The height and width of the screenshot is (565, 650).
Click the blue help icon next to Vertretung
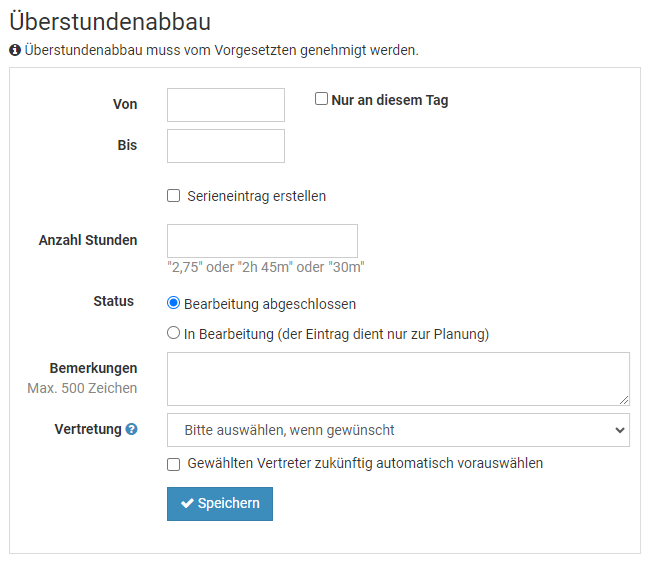pyautogui.click(x=131, y=430)
